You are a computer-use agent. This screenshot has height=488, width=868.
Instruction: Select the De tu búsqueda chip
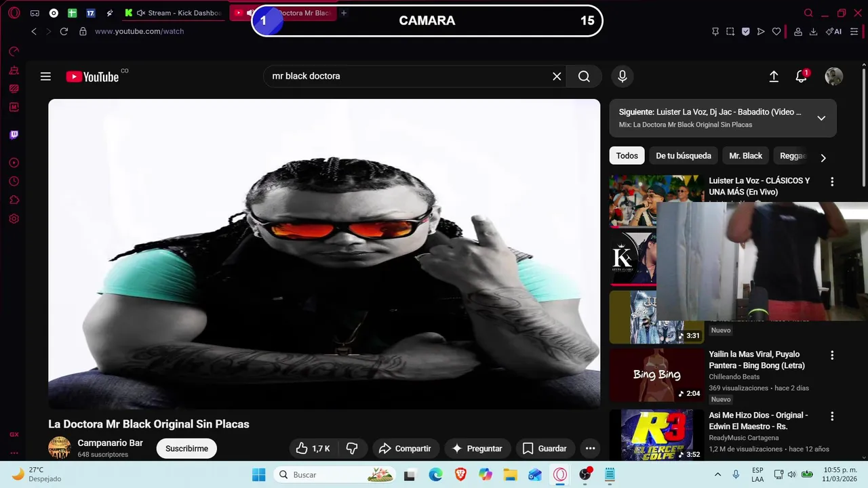(x=684, y=156)
